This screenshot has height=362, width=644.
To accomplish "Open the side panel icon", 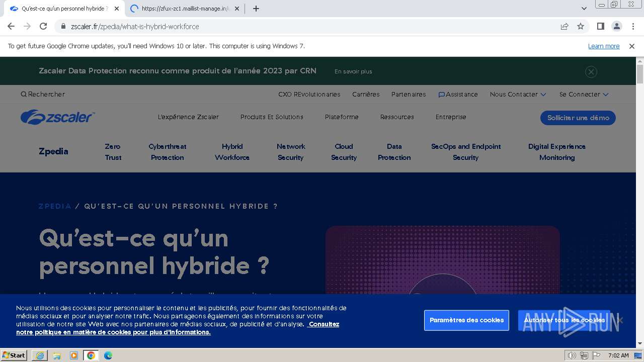I will coord(600,26).
